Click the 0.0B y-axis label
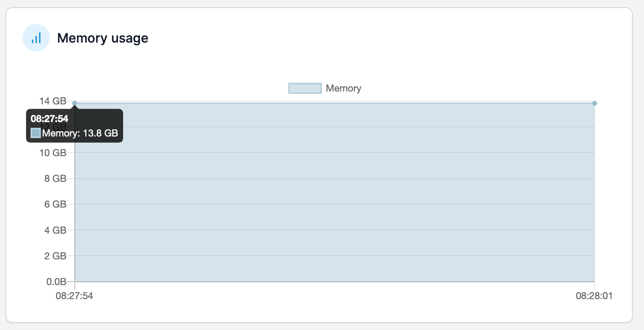This screenshot has height=330, width=644. point(56,282)
